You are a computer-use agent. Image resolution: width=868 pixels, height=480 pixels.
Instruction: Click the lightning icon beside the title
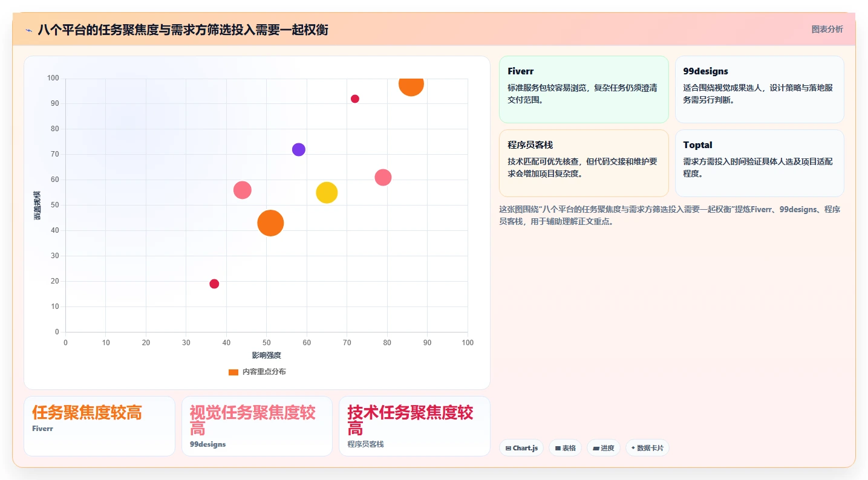click(28, 30)
